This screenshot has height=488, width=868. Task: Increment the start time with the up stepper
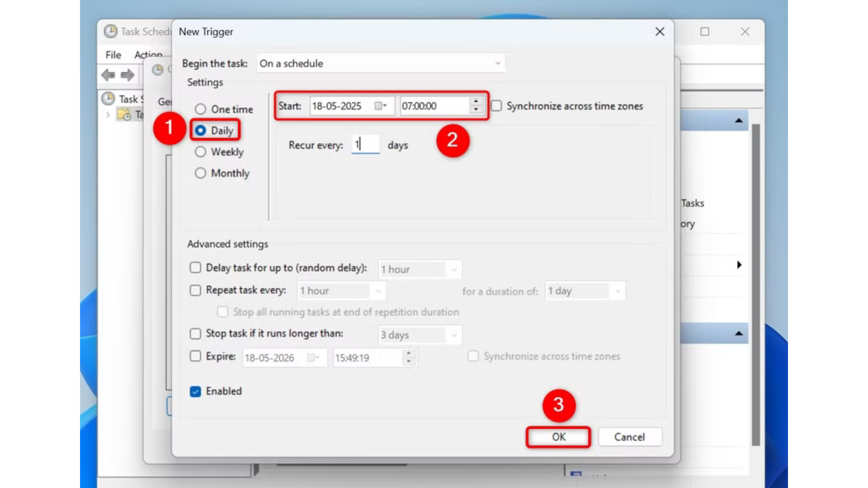[475, 103]
